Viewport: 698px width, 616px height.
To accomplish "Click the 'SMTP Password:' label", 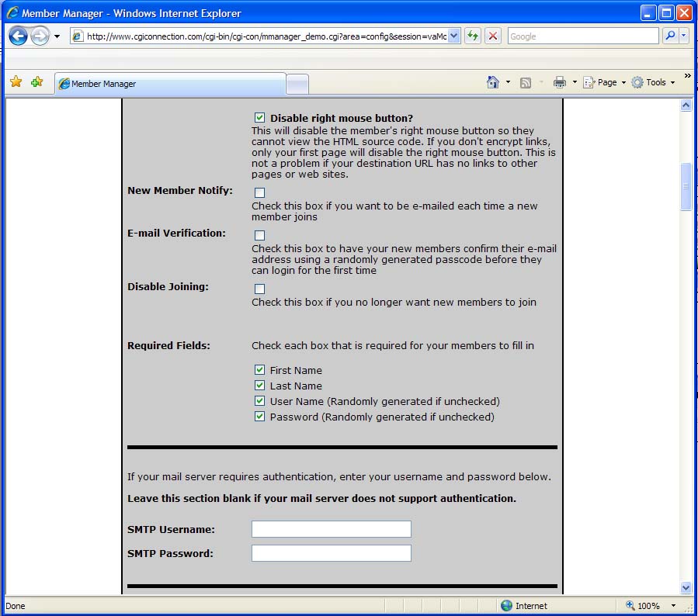I will [170, 553].
